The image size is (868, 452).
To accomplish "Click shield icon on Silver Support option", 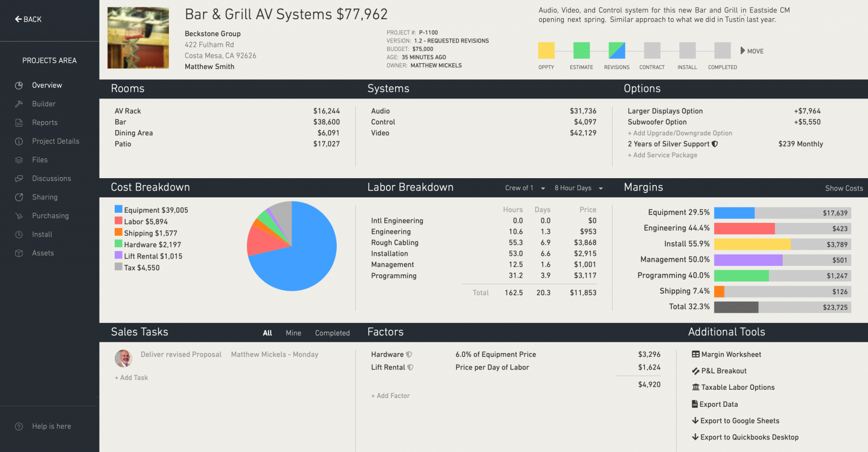I will [x=715, y=144].
